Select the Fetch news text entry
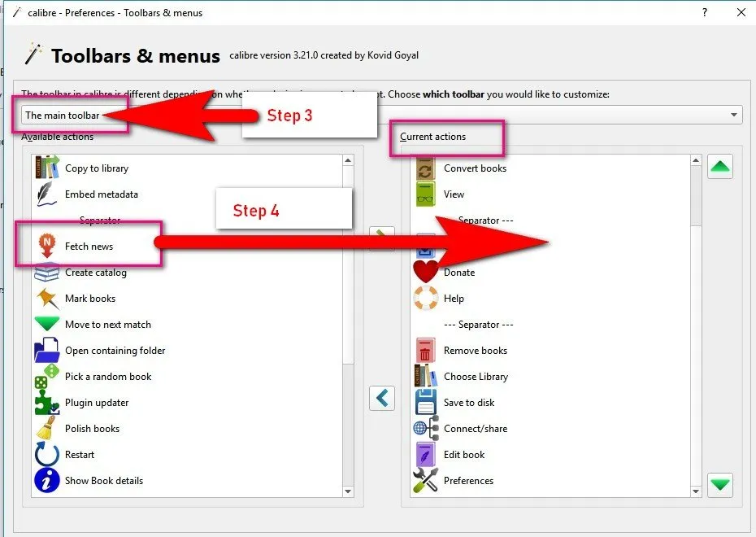The image size is (756, 537). 89,246
